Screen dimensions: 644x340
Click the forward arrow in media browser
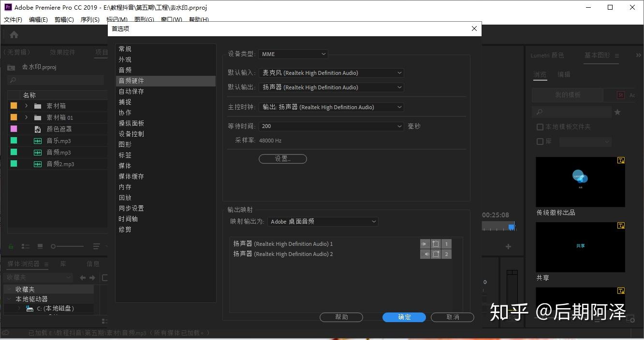[x=92, y=278]
